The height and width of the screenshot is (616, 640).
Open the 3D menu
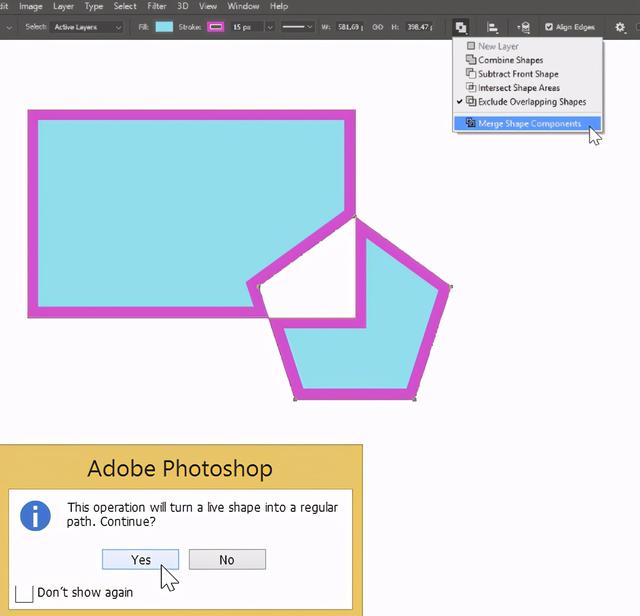pyautogui.click(x=182, y=7)
